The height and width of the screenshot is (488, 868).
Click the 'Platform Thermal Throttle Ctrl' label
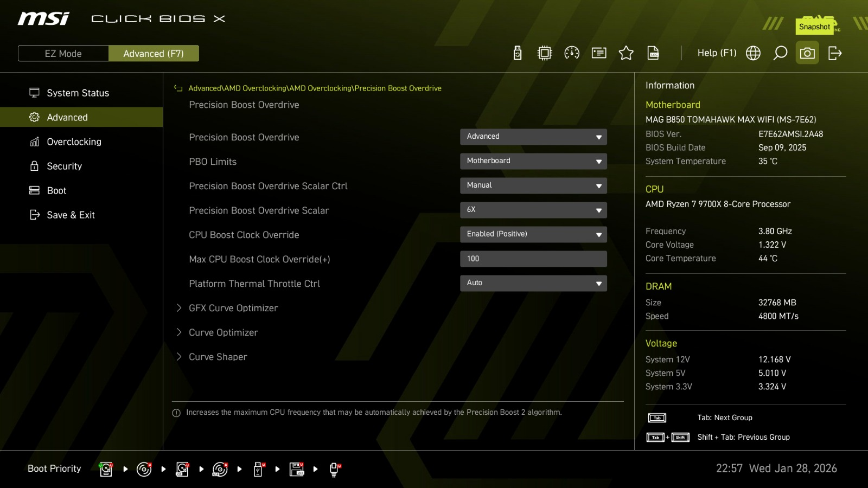point(254,284)
